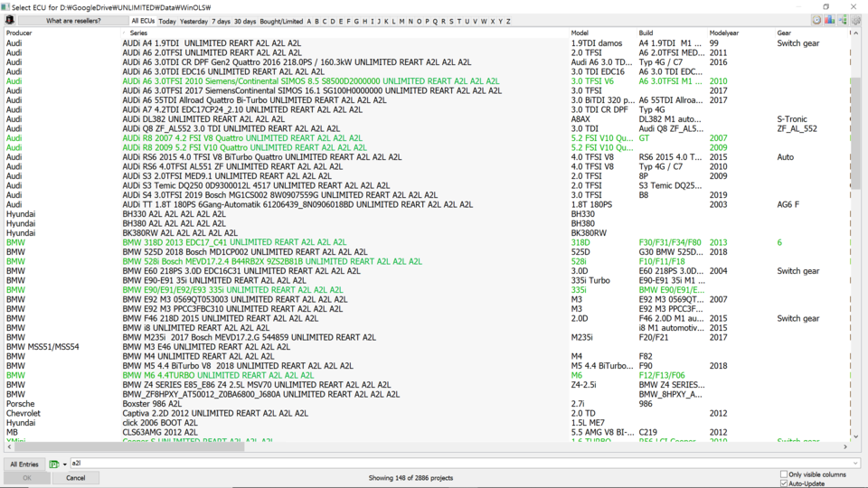Switch to the 30 days tab
This screenshot has height=488, width=868.
tap(245, 21)
